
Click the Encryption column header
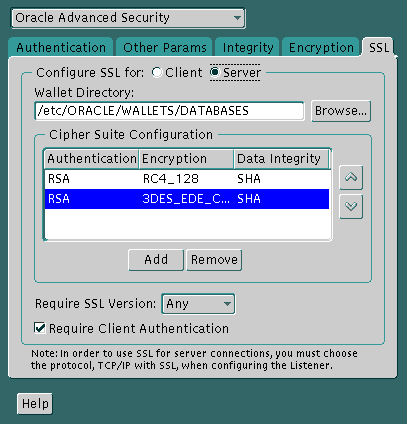coord(187,159)
